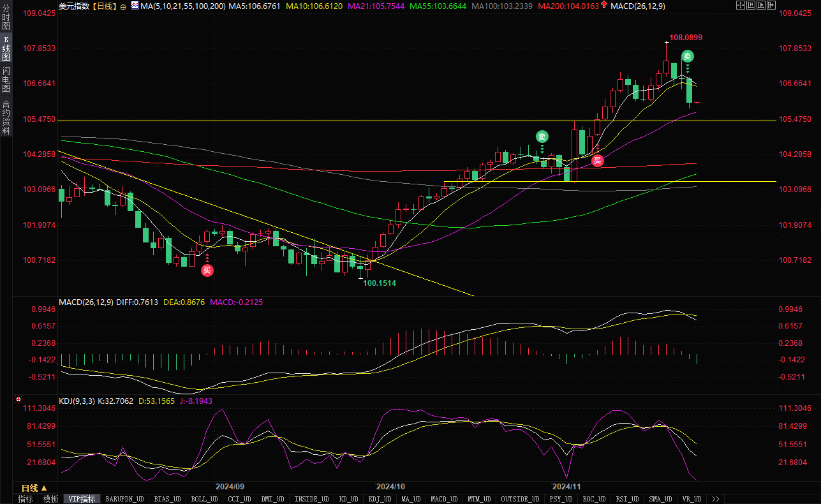Viewport: 821px width, 504px height.
Task: Click the MA indicator chart icon
Action: click(135, 6)
